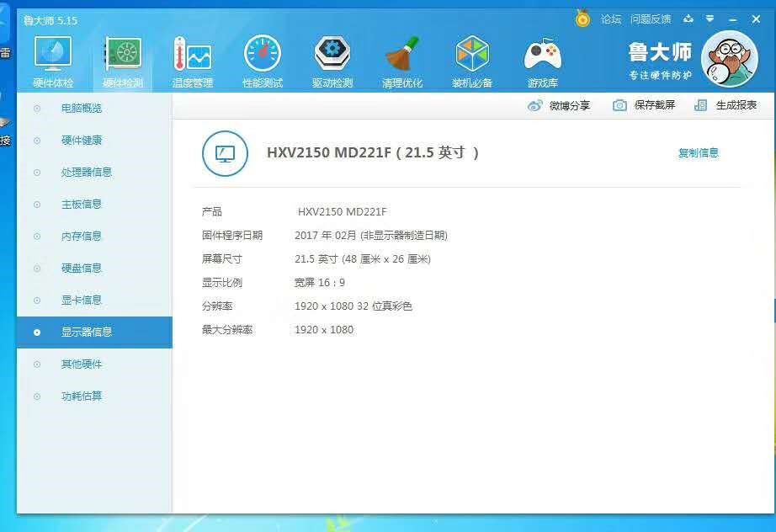Open the 装机必备 software cube icon
This screenshot has width=776, height=532.
(472, 53)
